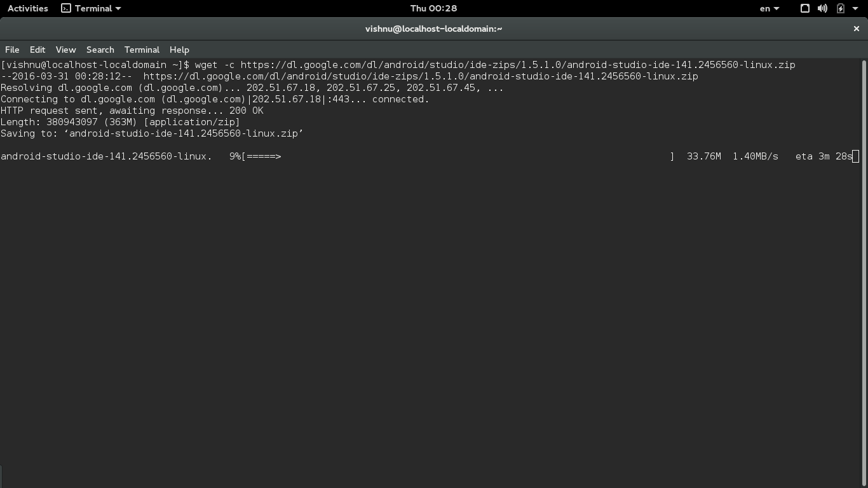Click the 9% progress percentage

pyautogui.click(x=235, y=156)
